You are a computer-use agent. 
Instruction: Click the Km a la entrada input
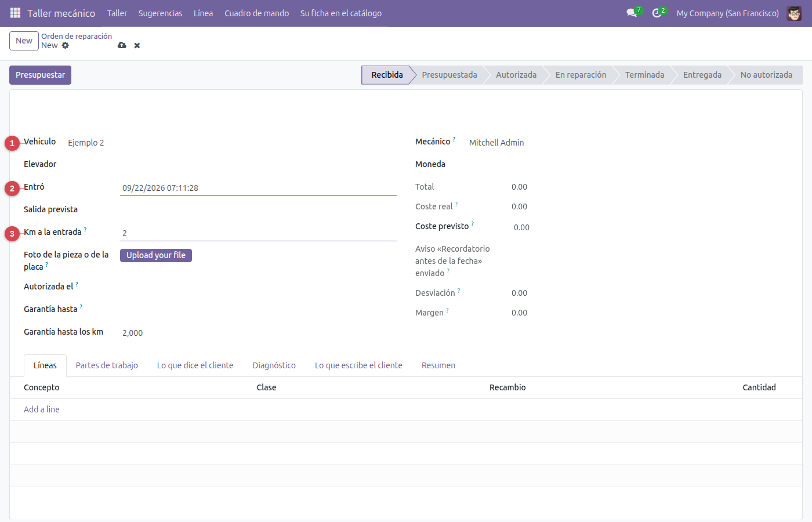(x=258, y=233)
